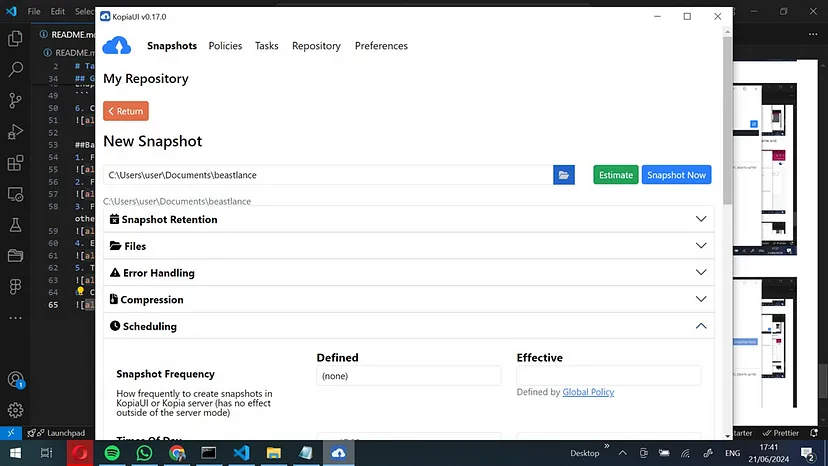
Task: Switch to the Policies tab
Action: point(225,46)
